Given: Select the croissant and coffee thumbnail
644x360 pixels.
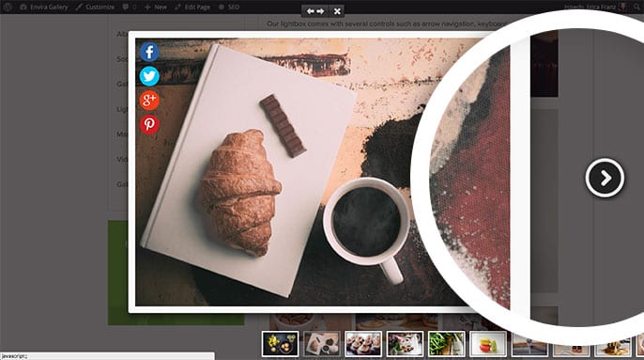Looking at the screenshot, I should point(322,343).
